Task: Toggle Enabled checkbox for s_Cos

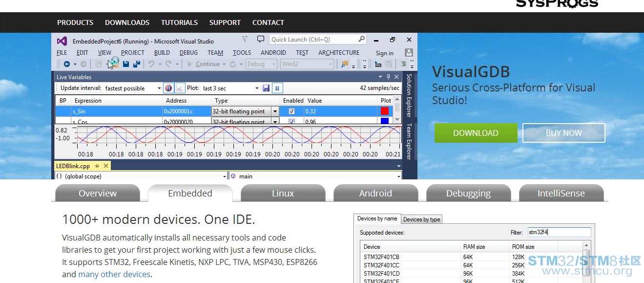Action: click(291, 121)
